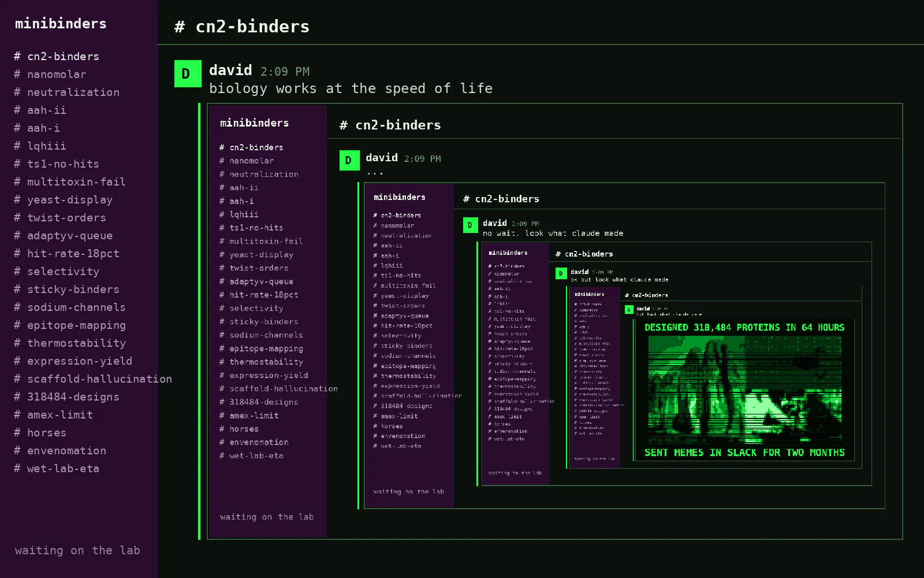The width and height of the screenshot is (924, 578).
Task: Select ts1-no-hits in the main sidebar
Action: [57, 164]
